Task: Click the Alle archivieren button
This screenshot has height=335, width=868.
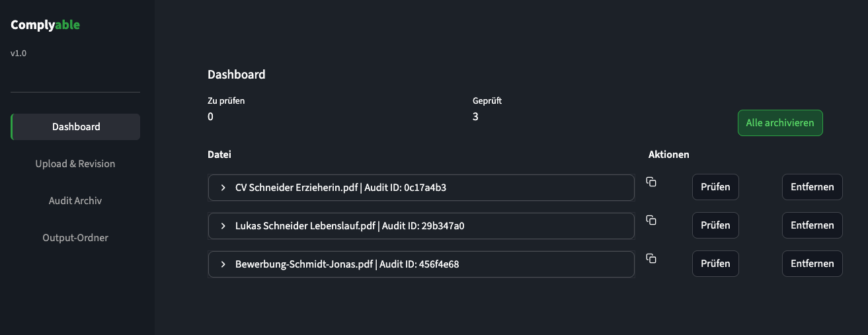Action: click(x=780, y=123)
